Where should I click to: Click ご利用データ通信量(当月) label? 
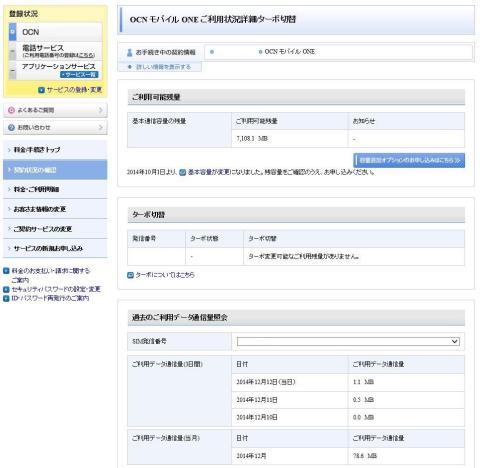click(x=166, y=438)
